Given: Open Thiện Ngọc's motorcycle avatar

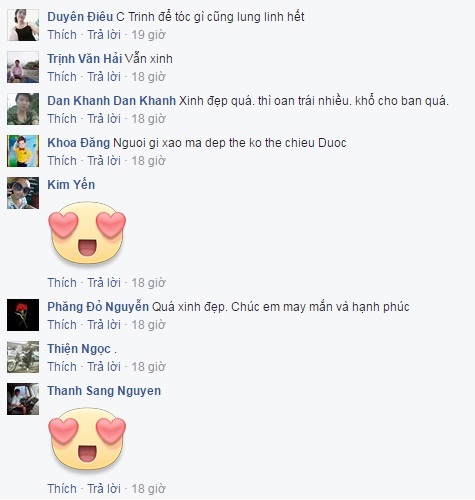Looking at the screenshot, I should (x=23, y=357).
